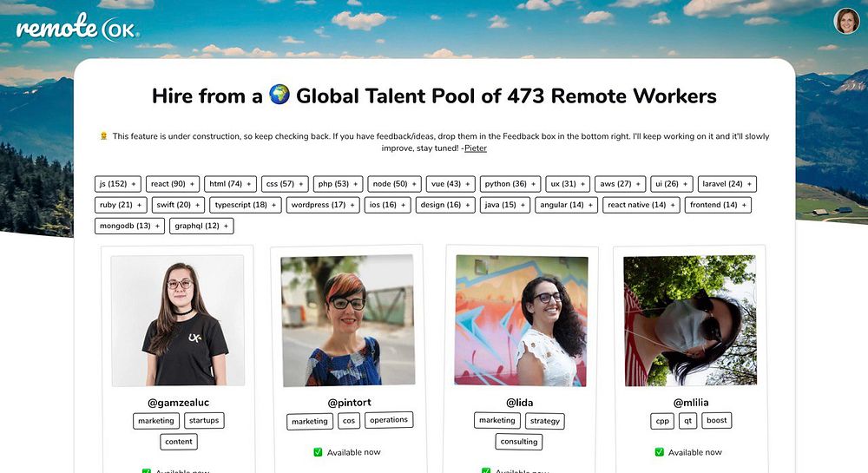The height and width of the screenshot is (473, 868).
Task: Click green checkmark on @mlilia card
Action: [x=660, y=452]
